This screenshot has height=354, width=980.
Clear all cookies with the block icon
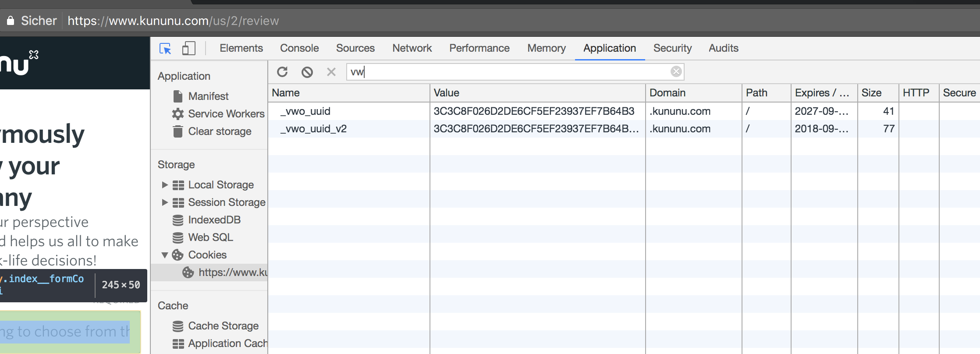pyautogui.click(x=307, y=71)
